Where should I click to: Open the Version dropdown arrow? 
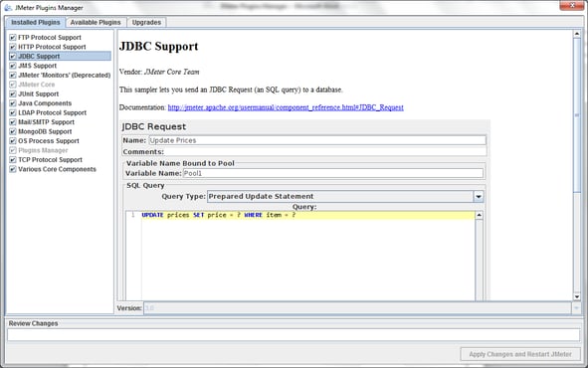[576, 308]
